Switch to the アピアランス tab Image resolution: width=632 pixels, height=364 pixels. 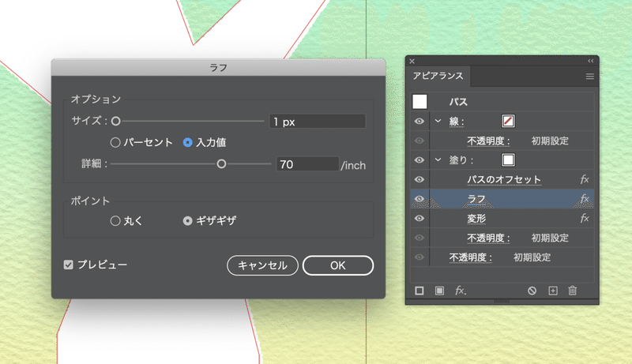tap(438, 76)
